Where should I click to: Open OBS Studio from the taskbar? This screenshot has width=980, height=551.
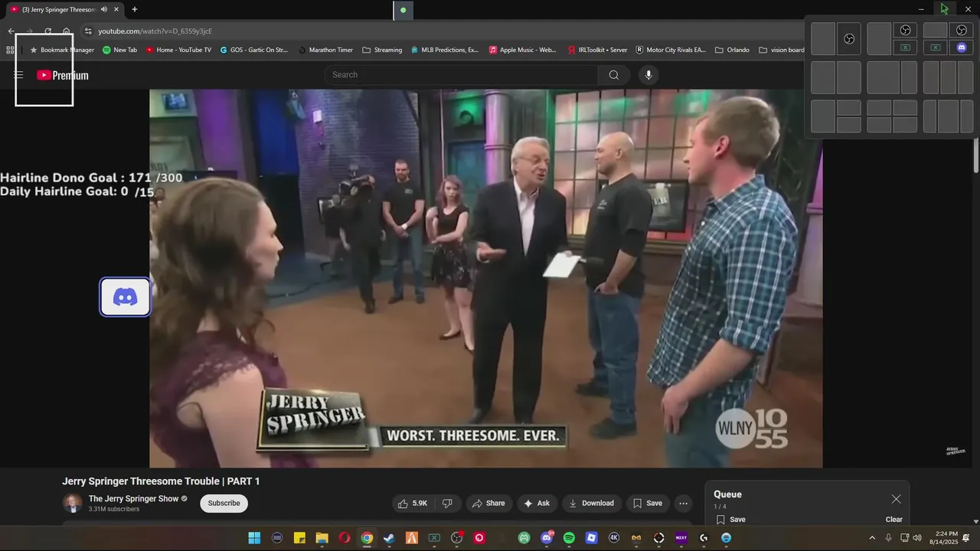click(x=456, y=538)
